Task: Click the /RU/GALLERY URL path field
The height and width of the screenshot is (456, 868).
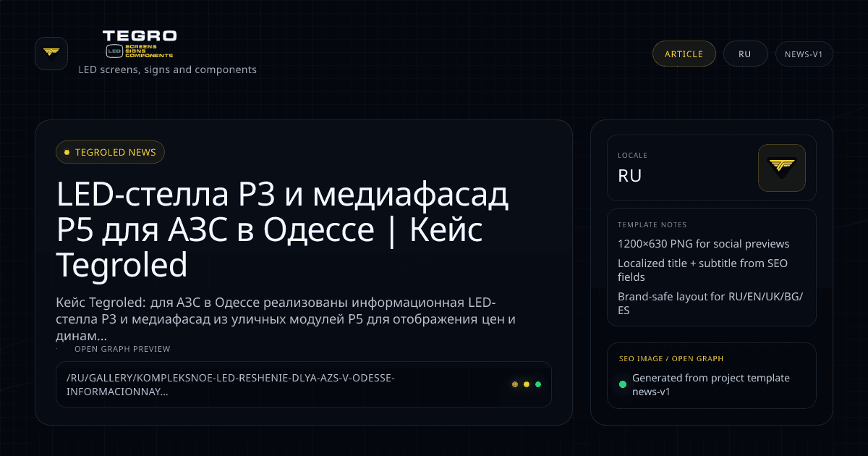Action: (303, 384)
